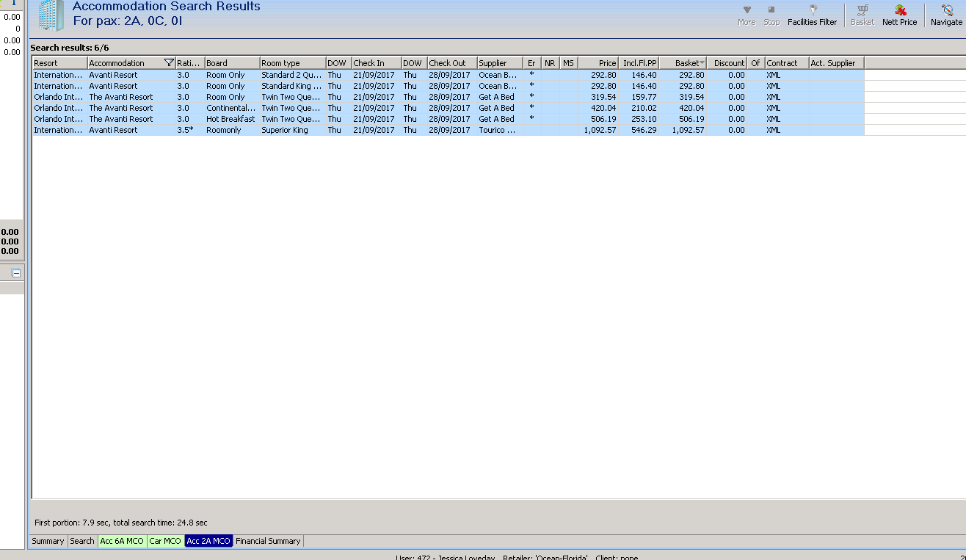
Task: Click the Standard King room type cell
Action: click(x=293, y=86)
